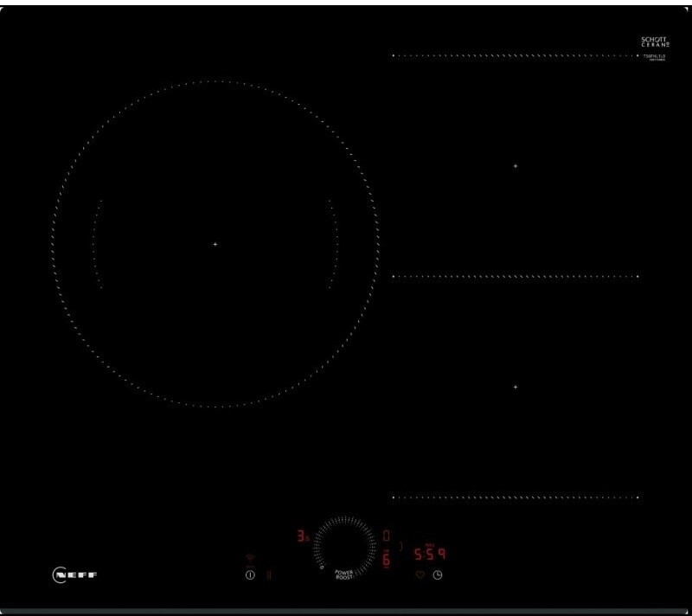Tap the lower right cooking zone cross

(516, 387)
